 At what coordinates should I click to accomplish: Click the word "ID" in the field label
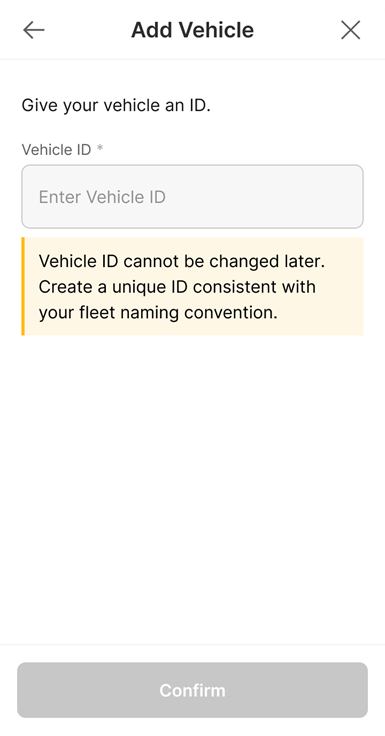pyautogui.click(x=84, y=150)
